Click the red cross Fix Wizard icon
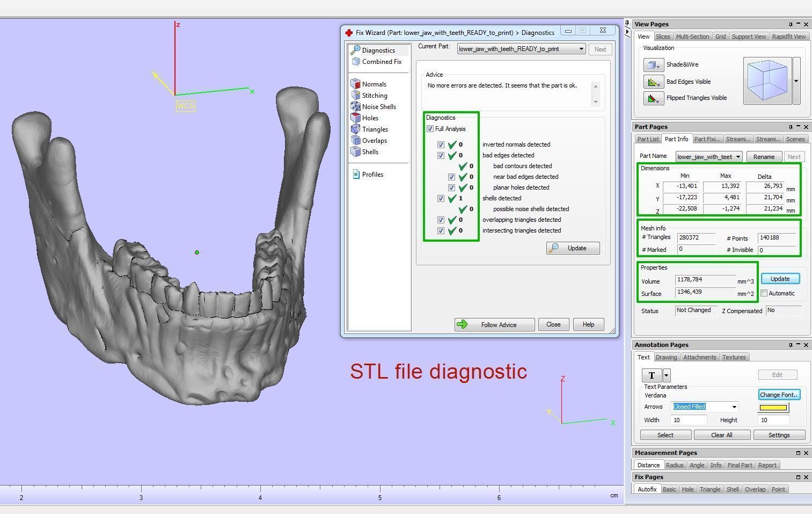This screenshot has width=812, height=514. click(349, 33)
